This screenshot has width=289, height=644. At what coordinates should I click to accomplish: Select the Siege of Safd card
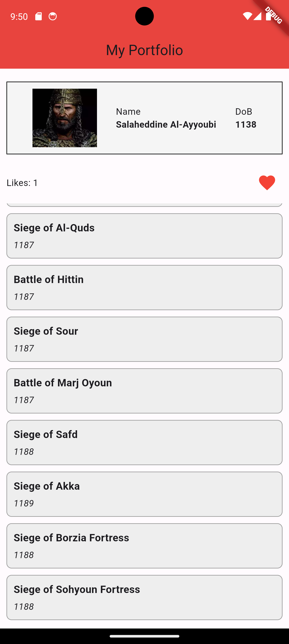click(144, 443)
